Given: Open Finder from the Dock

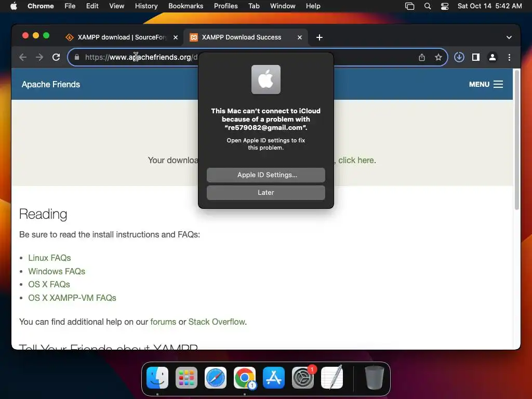Looking at the screenshot, I should click(x=157, y=378).
